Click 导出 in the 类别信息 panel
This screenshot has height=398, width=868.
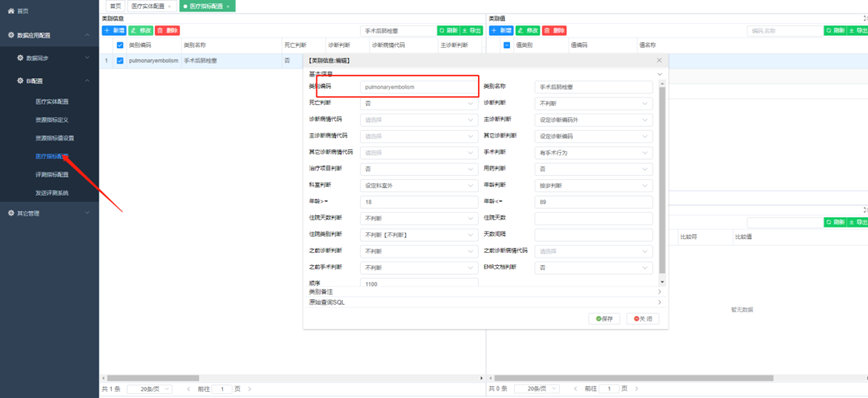471,30
